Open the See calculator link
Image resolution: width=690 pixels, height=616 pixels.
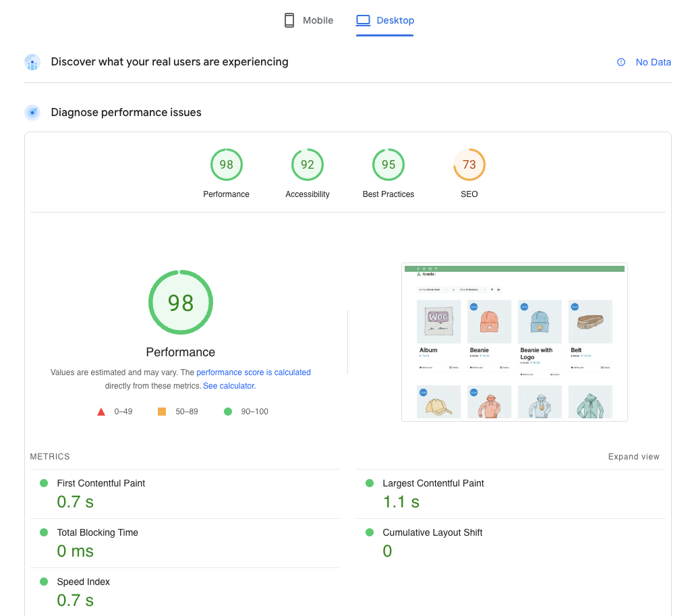[x=229, y=386]
